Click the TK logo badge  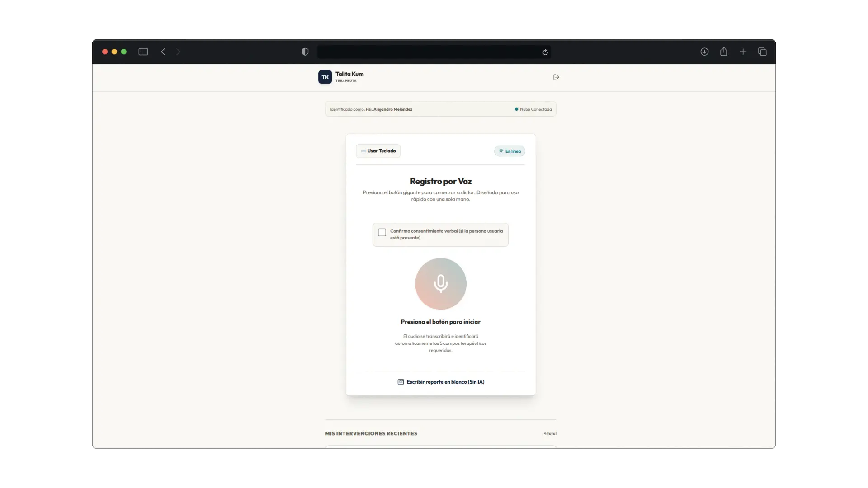coord(325,77)
